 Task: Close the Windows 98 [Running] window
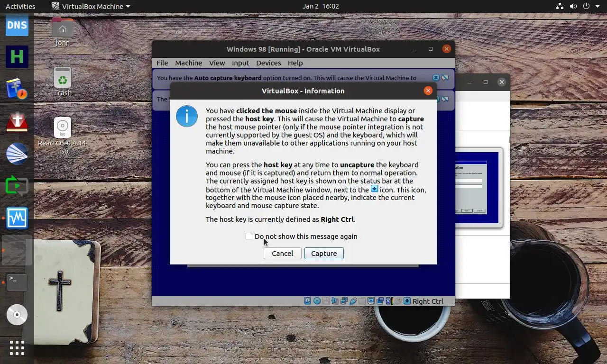pyautogui.click(x=446, y=49)
